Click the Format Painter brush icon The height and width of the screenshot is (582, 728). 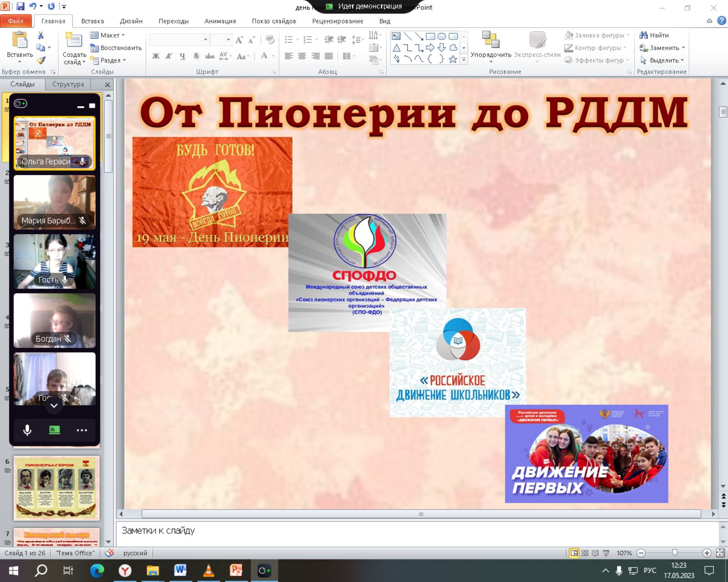pos(40,60)
